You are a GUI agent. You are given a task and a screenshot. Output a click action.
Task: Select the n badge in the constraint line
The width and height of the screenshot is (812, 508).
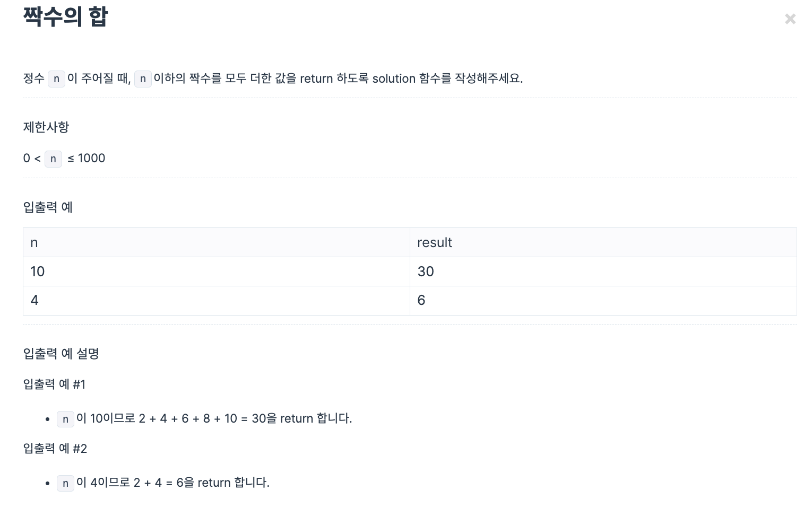[53, 159]
